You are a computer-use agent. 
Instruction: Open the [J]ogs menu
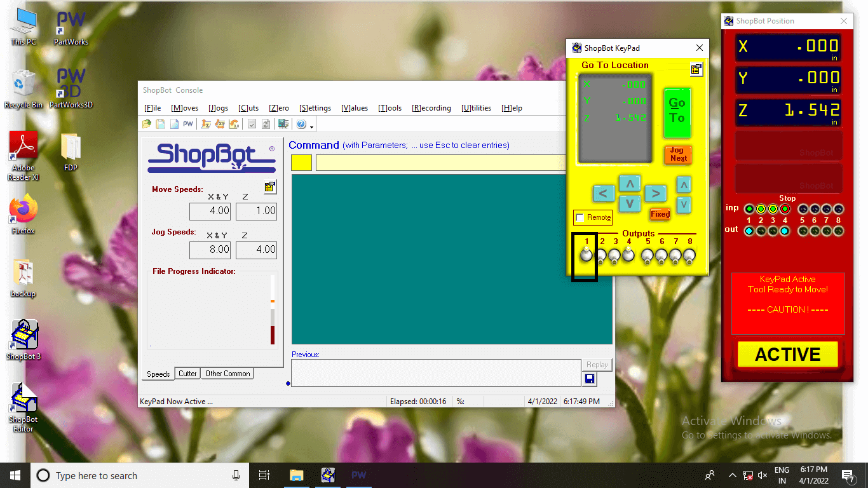click(218, 108)
